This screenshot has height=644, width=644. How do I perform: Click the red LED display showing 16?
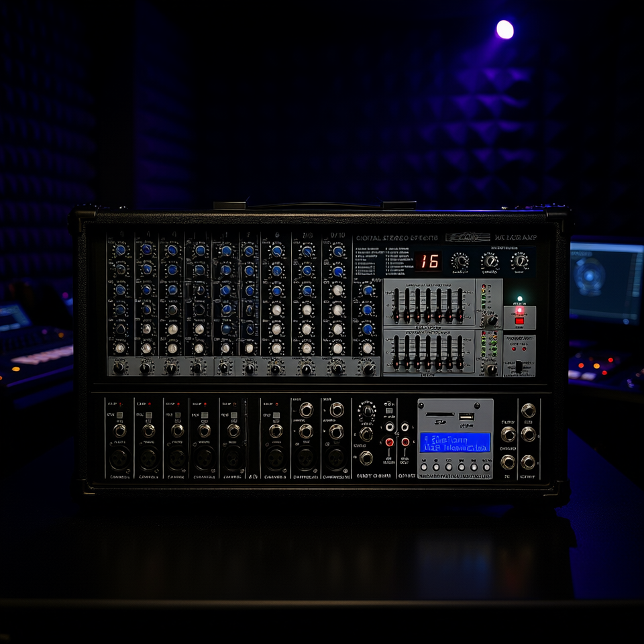pyautogui.click(x=428, y=261)
